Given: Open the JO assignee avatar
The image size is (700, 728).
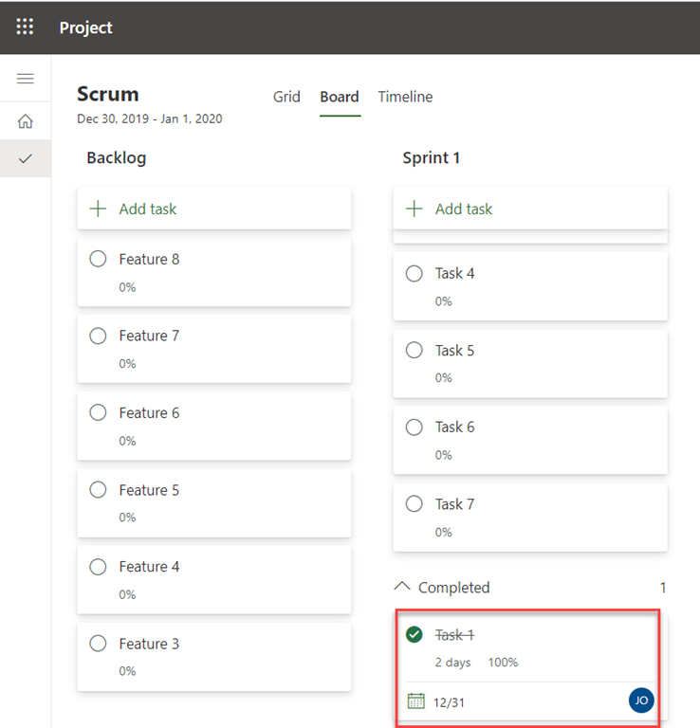Looking at the screenshot, I should [641, 701].
